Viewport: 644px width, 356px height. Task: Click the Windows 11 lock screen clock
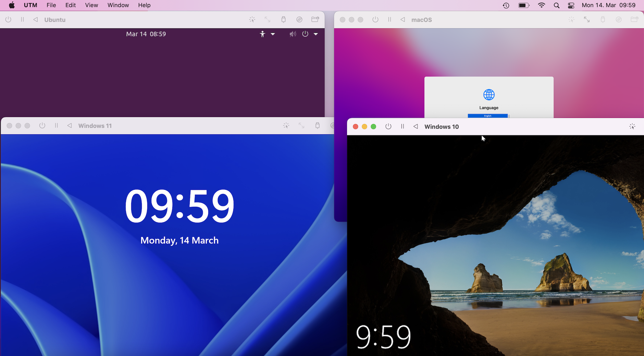(179, 206)
